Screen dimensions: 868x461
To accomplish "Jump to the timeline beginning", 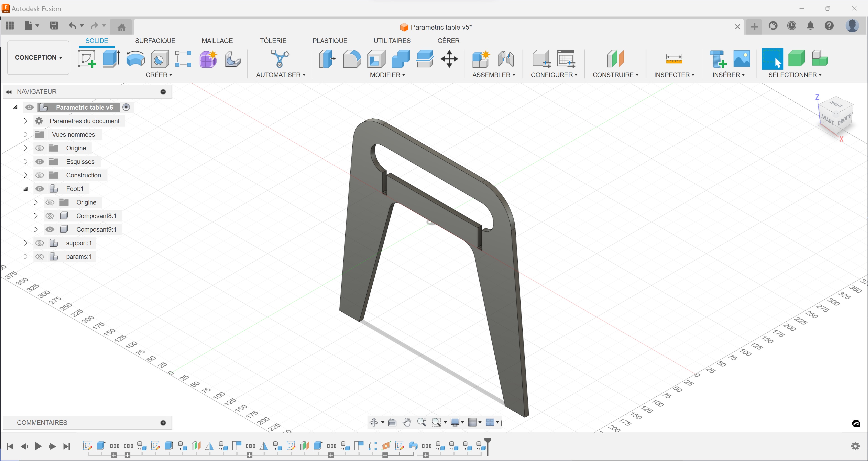I will [x=10, y=446].
